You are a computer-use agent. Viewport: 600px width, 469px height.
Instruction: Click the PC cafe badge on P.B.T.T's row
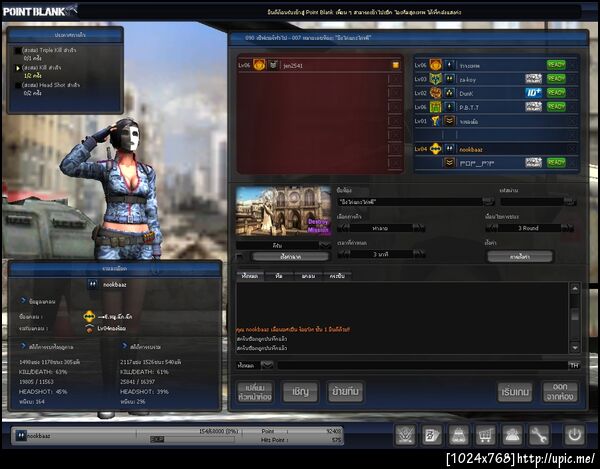tap(533, 107)
